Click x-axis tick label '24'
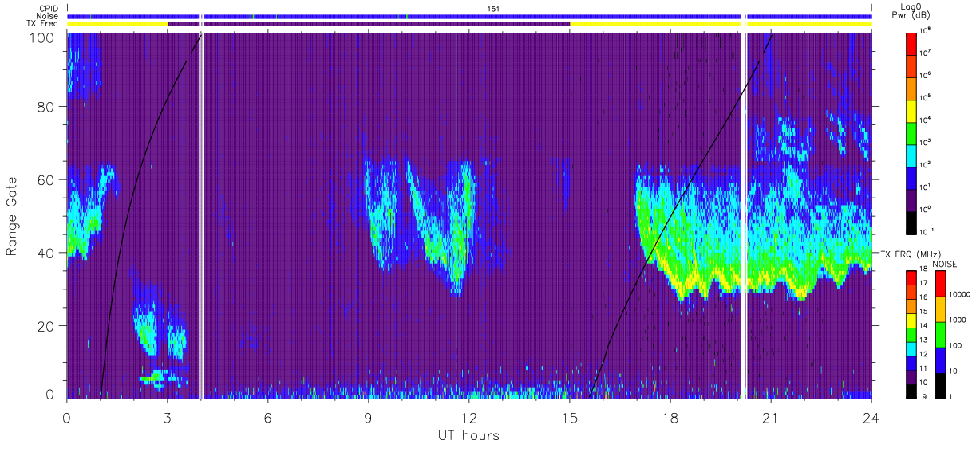The height and width of the screenshot is (452, 980). [x=871, y=417]
